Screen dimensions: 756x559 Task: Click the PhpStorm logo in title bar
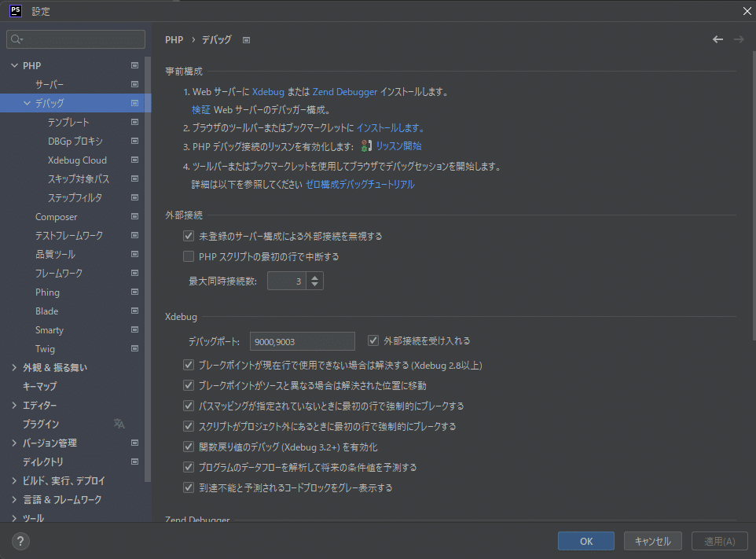tap(16, 10)
